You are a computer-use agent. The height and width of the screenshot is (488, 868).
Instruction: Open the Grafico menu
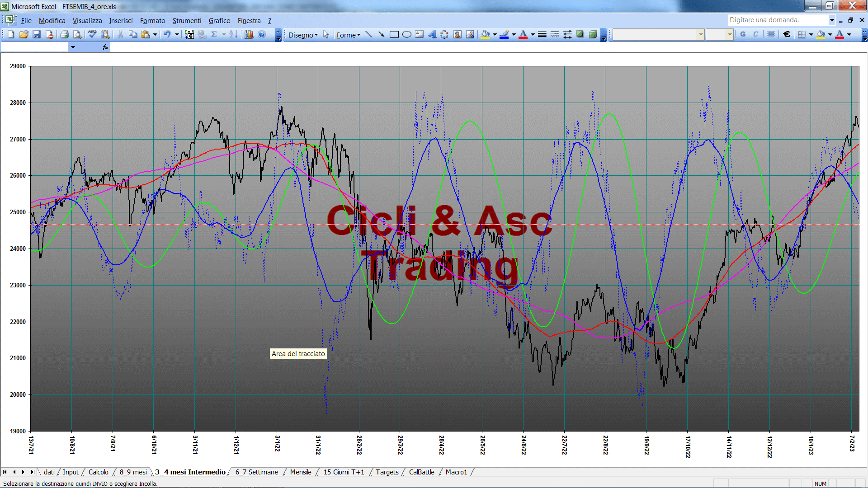point(219,21)
